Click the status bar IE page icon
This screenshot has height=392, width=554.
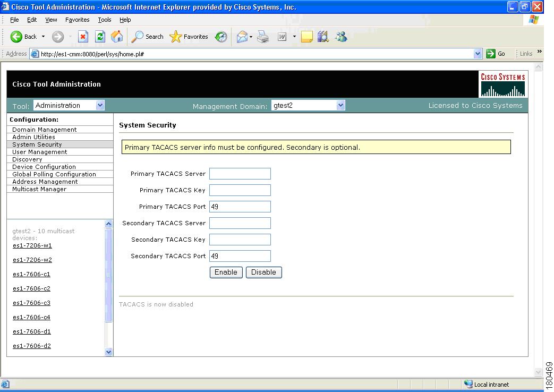[x=5, y=384]
